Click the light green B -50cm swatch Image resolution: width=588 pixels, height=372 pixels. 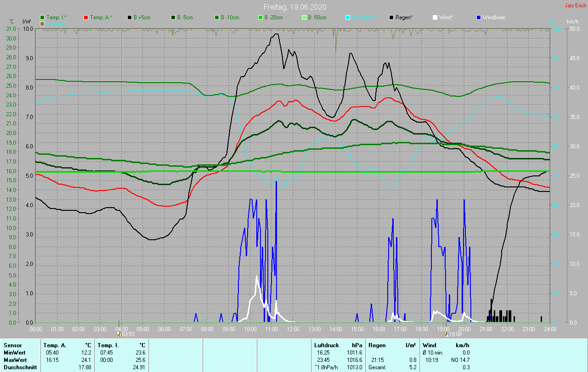coord(304,17)
